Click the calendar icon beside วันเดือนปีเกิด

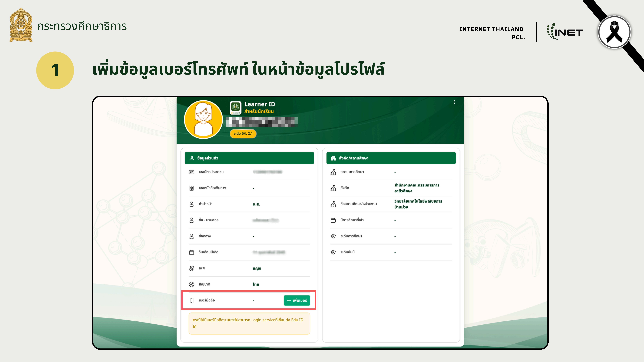(x=191, y=252)
